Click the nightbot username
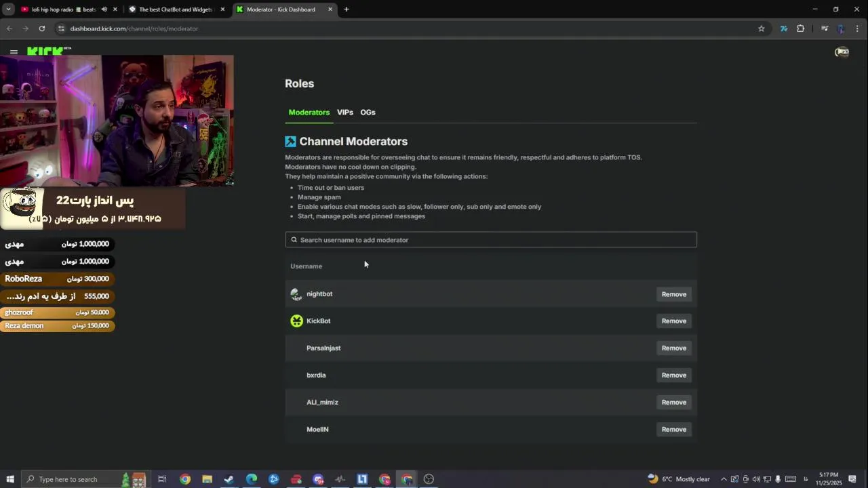 coord(319,294)
